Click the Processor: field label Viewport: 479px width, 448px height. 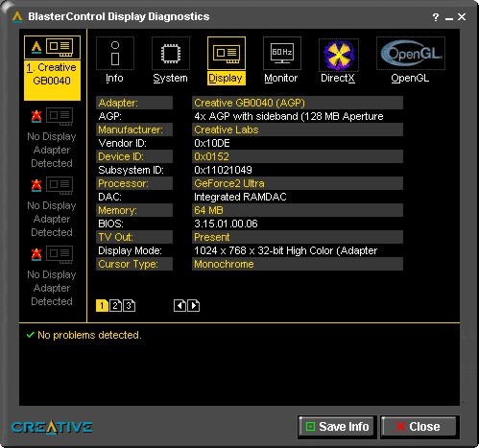coord(134,183)
